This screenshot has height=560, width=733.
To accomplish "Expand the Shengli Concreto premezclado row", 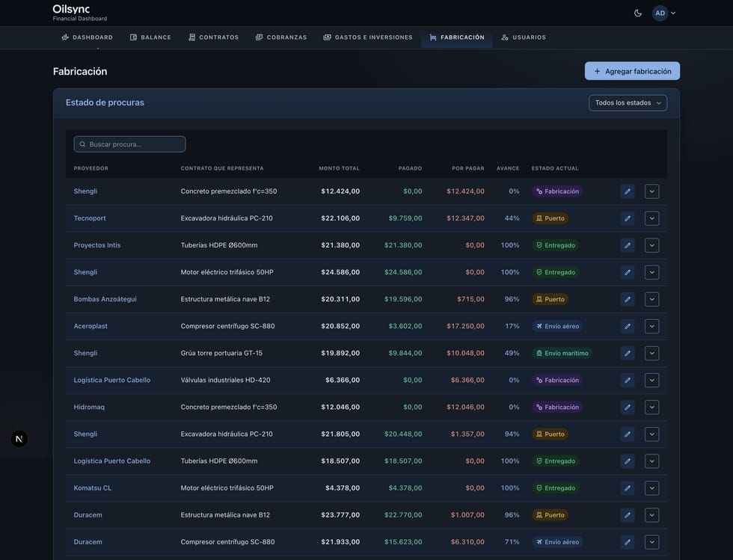I will coord(651,191).
